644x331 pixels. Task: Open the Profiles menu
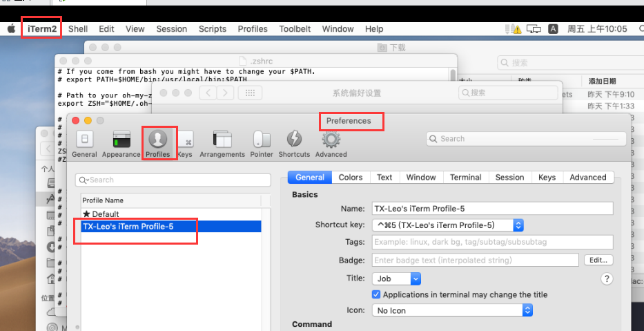coord(253,29)
